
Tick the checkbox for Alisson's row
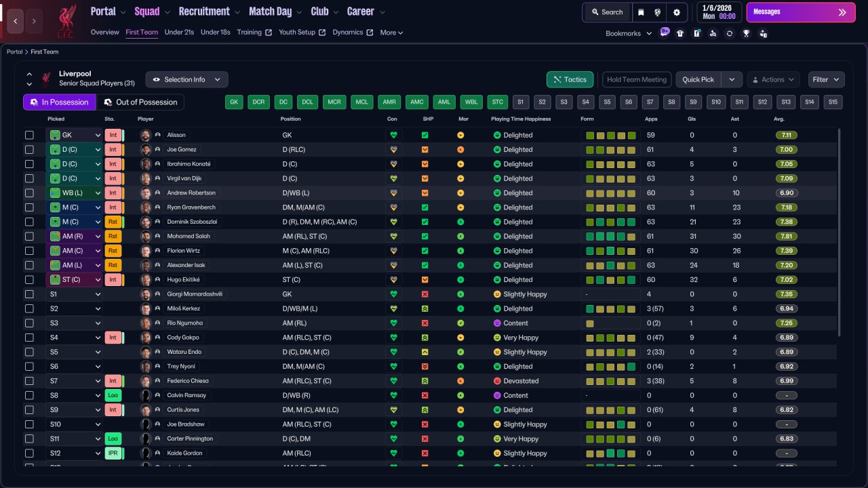click(29, 135)
